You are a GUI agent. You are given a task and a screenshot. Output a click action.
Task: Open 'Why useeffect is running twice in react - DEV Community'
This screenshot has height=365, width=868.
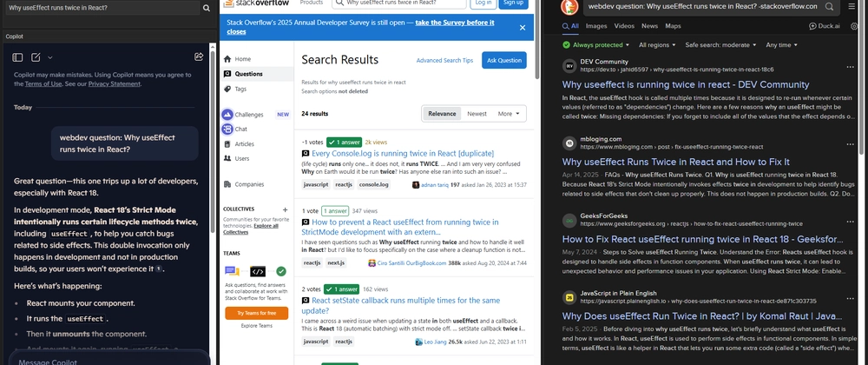[x=686, y=85]
